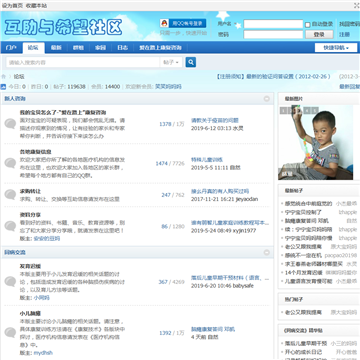Click the blue magnifier search button
360x360 pixels.
point(191,62)
